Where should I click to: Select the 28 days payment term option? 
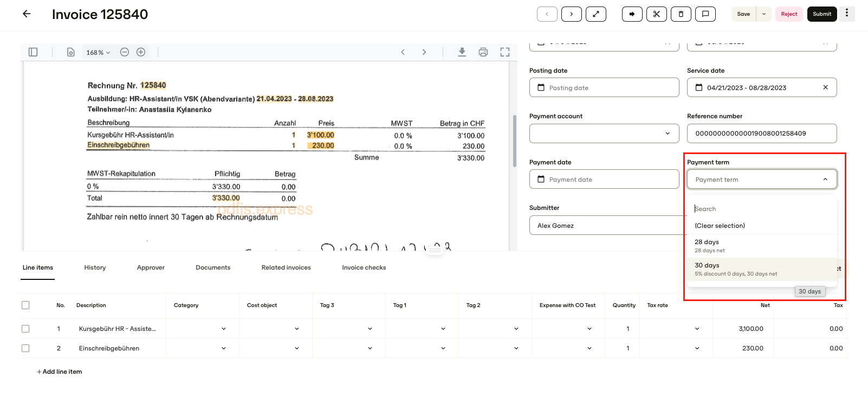click(762, 246)
